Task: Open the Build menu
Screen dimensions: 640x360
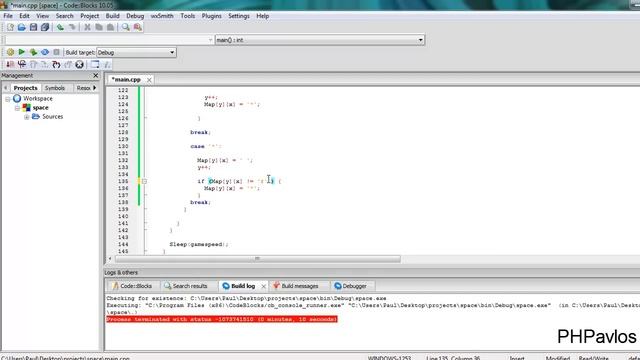Action: click(112, 16)
